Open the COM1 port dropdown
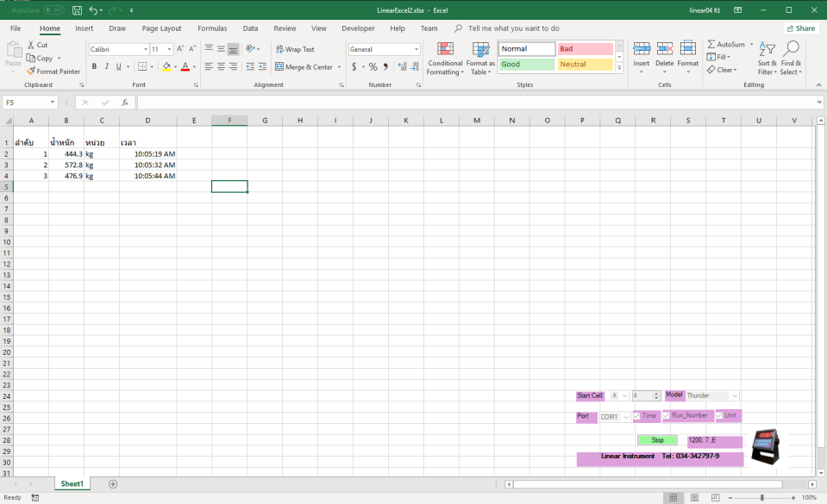This screenshot has width=827, height=504. pos(625,417)
